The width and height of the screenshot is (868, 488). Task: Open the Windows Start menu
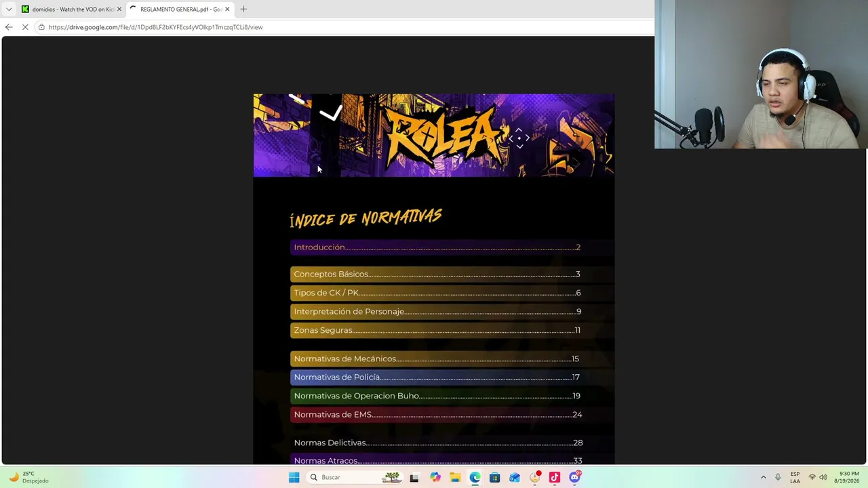coord(294,477)
